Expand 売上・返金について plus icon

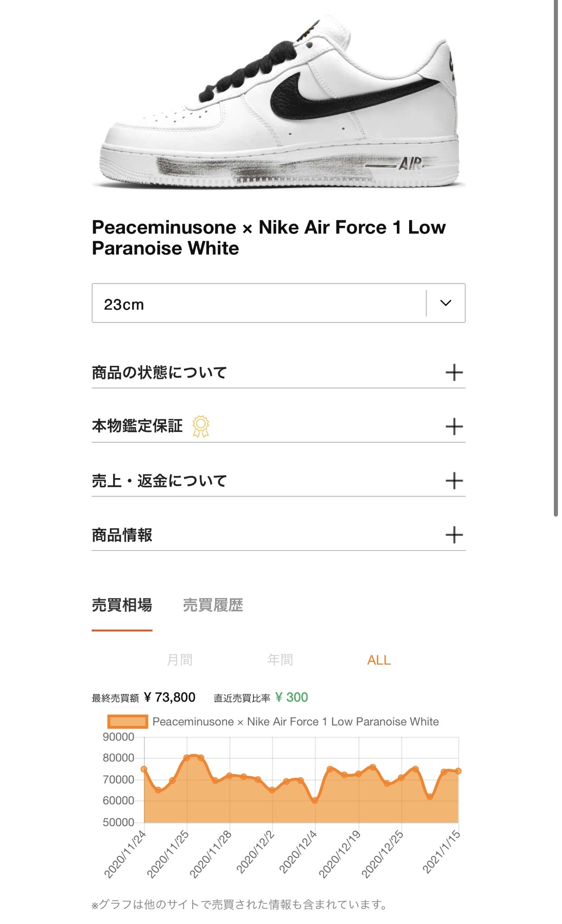pos(454,481)
